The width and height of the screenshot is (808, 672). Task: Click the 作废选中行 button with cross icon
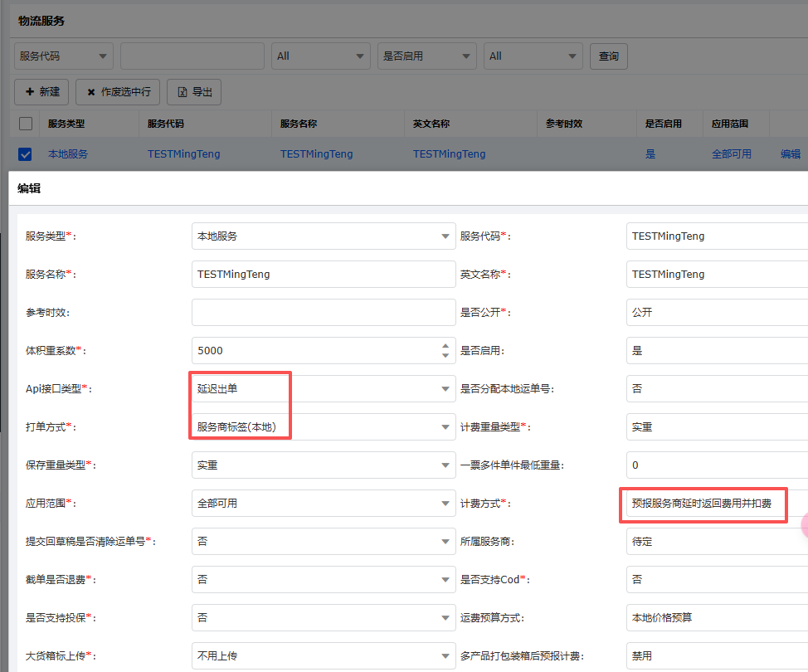pyautogui.click(x=118, y=92)
